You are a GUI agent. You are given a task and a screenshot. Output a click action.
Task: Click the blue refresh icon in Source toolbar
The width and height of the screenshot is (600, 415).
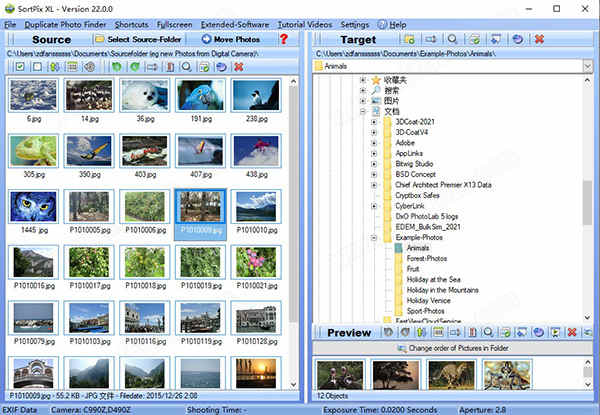221,67
